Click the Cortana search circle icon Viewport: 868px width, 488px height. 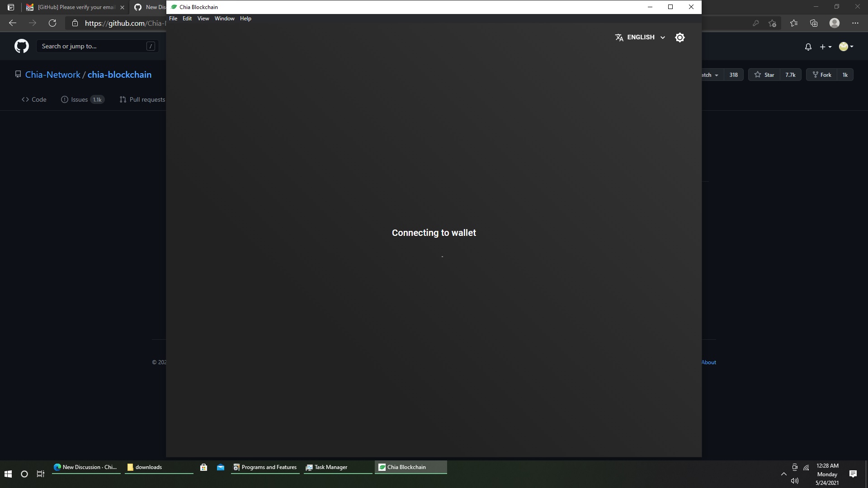pyautogui.click(x=24, y=474)
